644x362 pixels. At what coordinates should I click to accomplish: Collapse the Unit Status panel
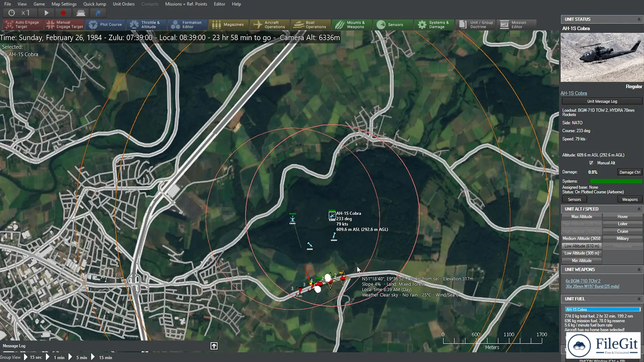pyautogui.click(x=639, y=19)
